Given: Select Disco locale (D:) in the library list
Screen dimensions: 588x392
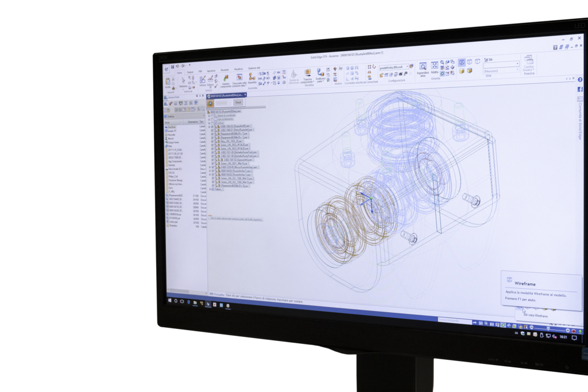Looking at the screenshot, I should point(175,169).
